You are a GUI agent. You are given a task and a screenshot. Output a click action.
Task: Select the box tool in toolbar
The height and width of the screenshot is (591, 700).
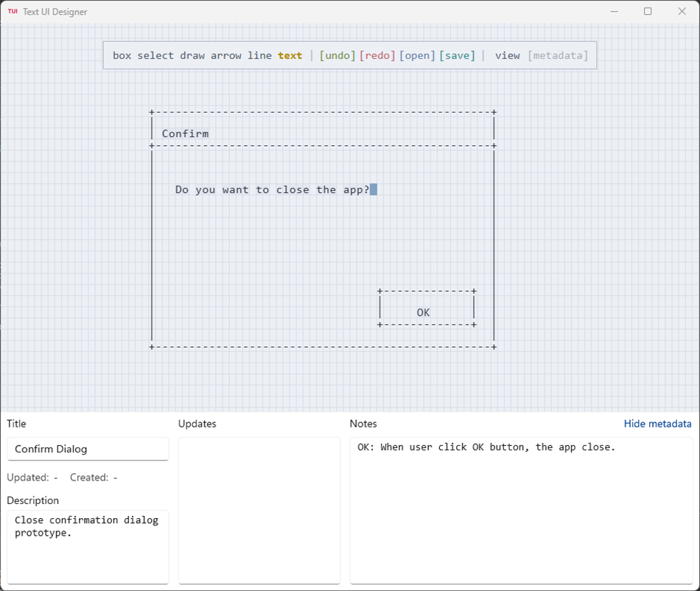pyautogui.click(x=122, y=56)
